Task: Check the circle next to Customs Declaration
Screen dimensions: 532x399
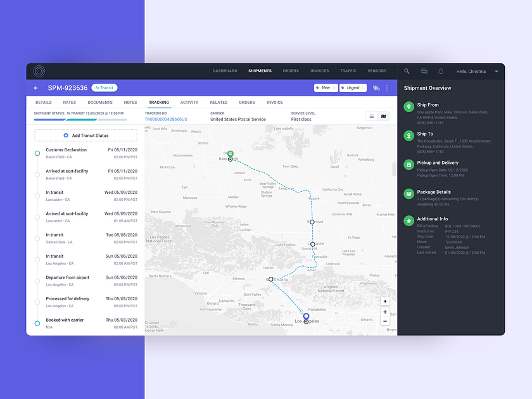Action: tap(37, 153)
